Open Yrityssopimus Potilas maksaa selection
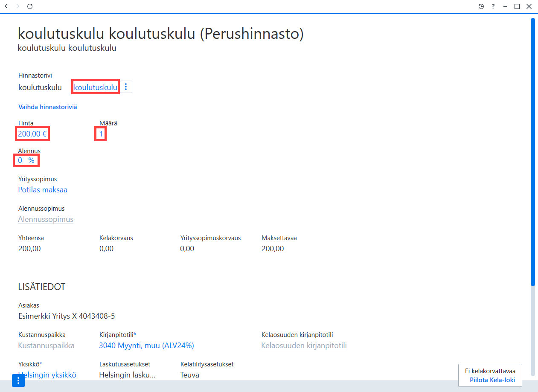The image size is (538, 392). [x=43, y=190]
